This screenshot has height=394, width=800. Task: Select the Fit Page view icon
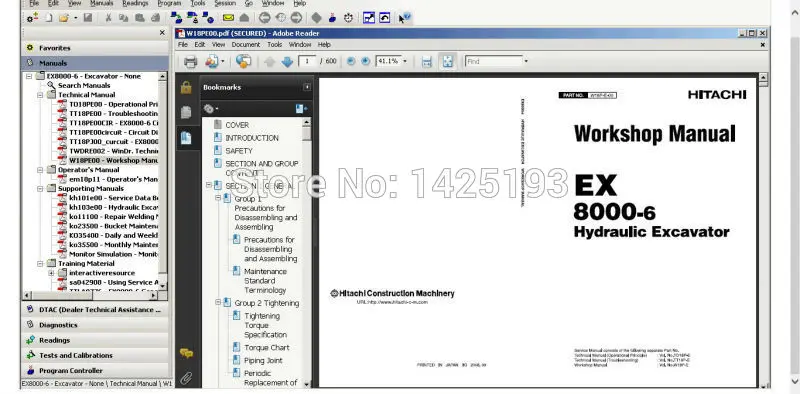[447, 62]
